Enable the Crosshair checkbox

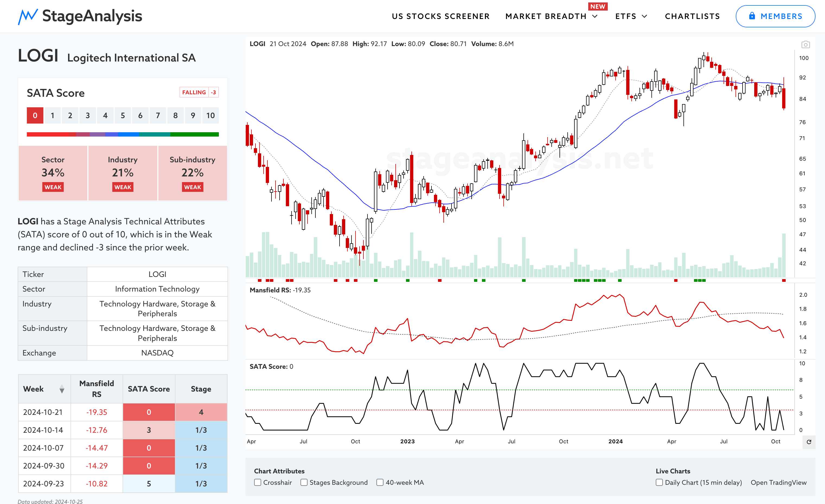pyautogui.click(x=257, y=482)
